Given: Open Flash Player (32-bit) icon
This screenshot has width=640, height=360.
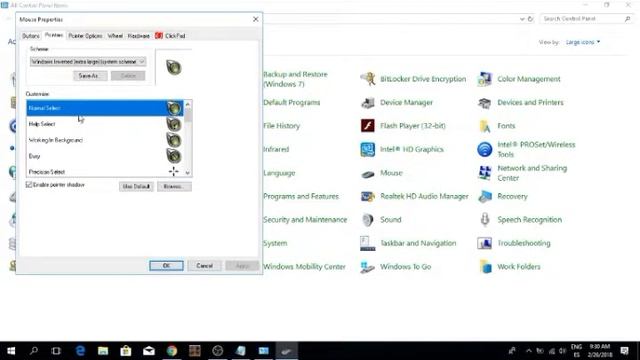Looking at the screenshot, I should pyautogui.click(x=368, y=126).
